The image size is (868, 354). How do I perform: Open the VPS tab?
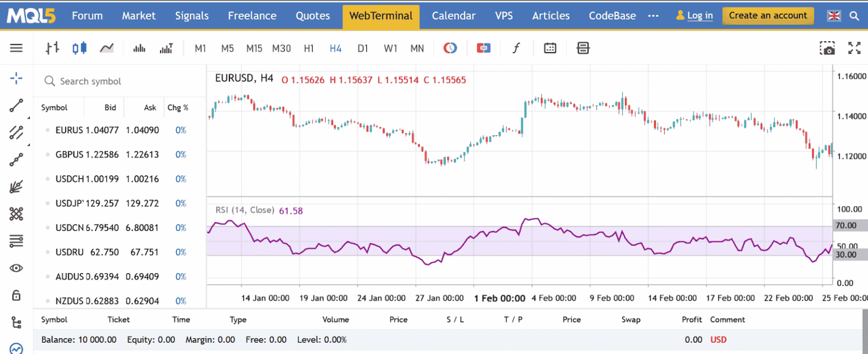coord(504,16)
